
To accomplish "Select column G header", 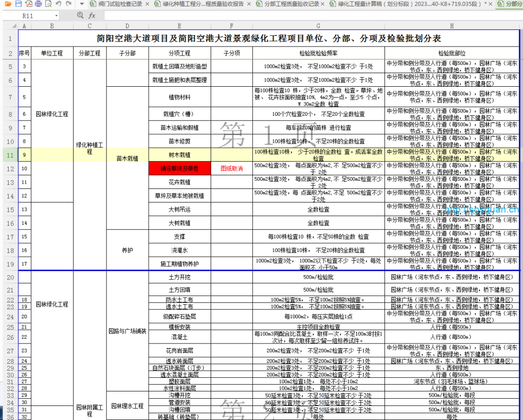I will 318,26.
